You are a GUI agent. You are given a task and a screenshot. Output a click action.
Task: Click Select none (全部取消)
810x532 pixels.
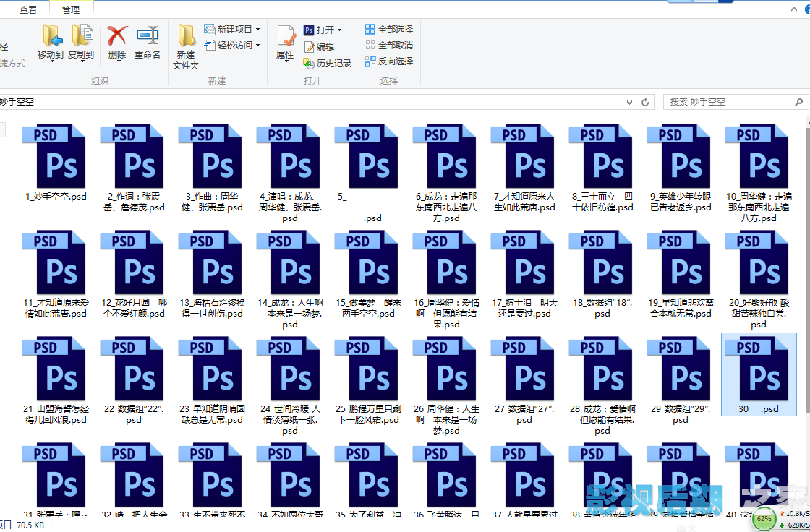[x=389, y=45]
